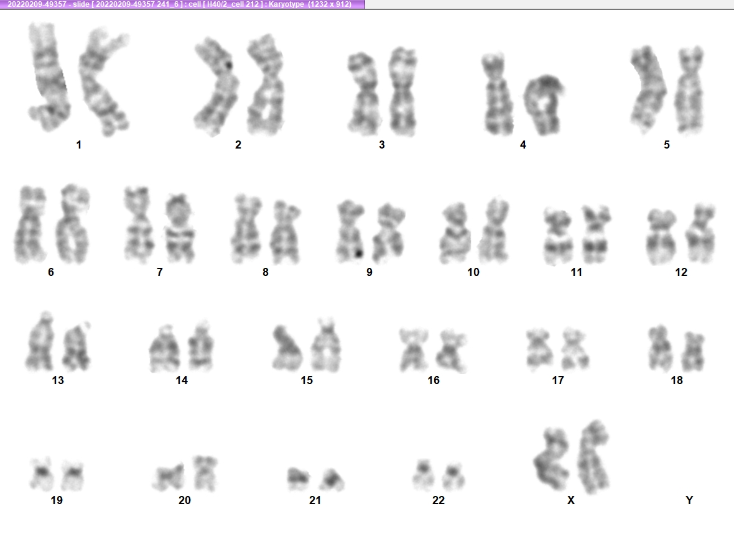The height and width of the screenshot is (560, 734).
Task: Click the label number 15
Action: tap(307, 380)
